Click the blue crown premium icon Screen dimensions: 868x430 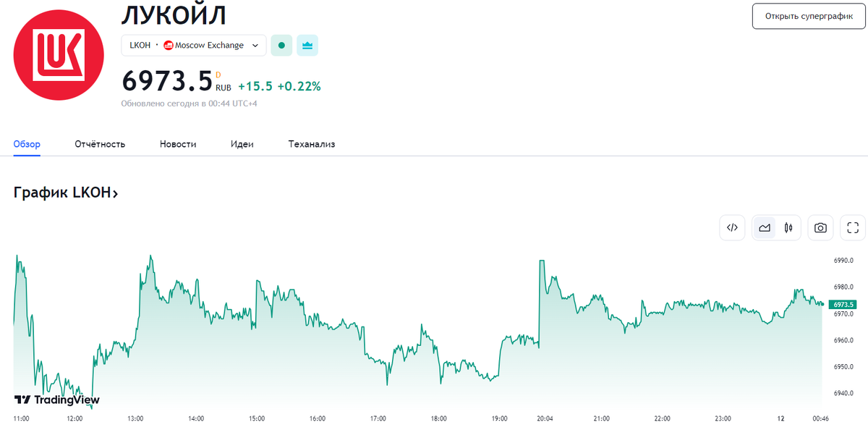(307, 46)
